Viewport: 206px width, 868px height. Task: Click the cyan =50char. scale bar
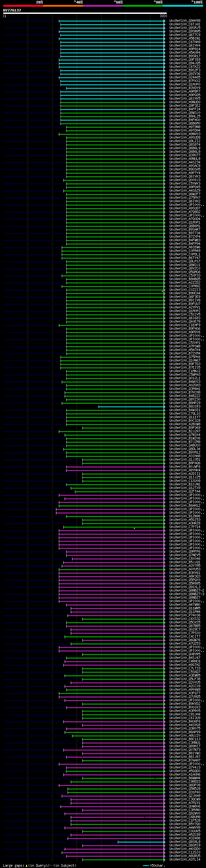point(146,866)
